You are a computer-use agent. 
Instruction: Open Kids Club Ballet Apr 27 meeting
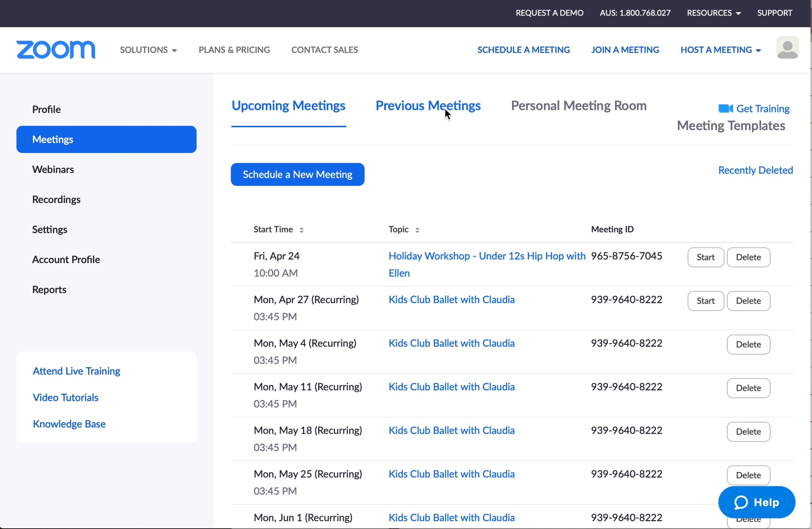coord(451,300)
